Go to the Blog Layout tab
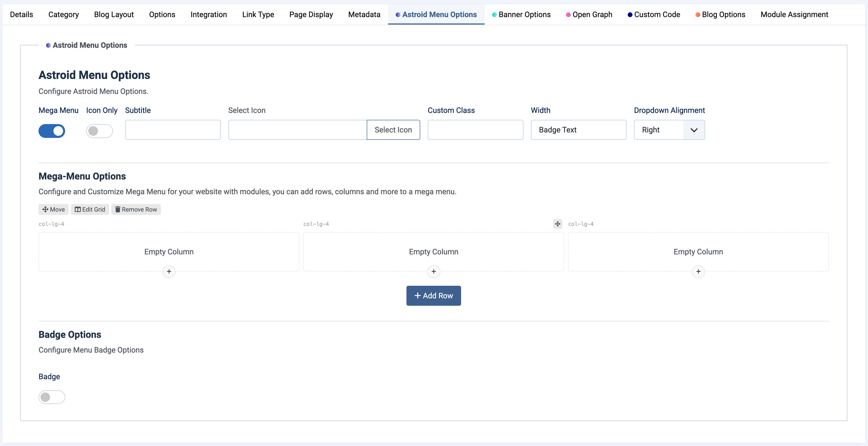Image resolution: width=868 pixels, height=446 pixels. click(x=114, y=15)
